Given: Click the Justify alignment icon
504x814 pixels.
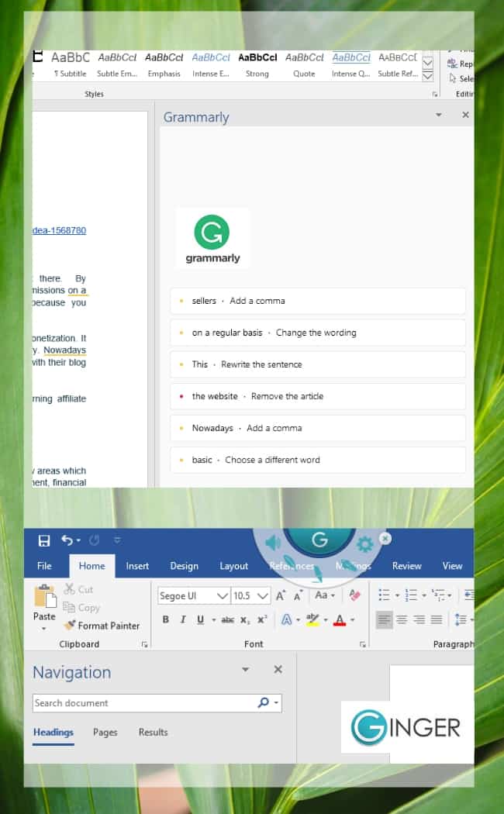Looking at the screenshot, I should (x=437, y=619).
